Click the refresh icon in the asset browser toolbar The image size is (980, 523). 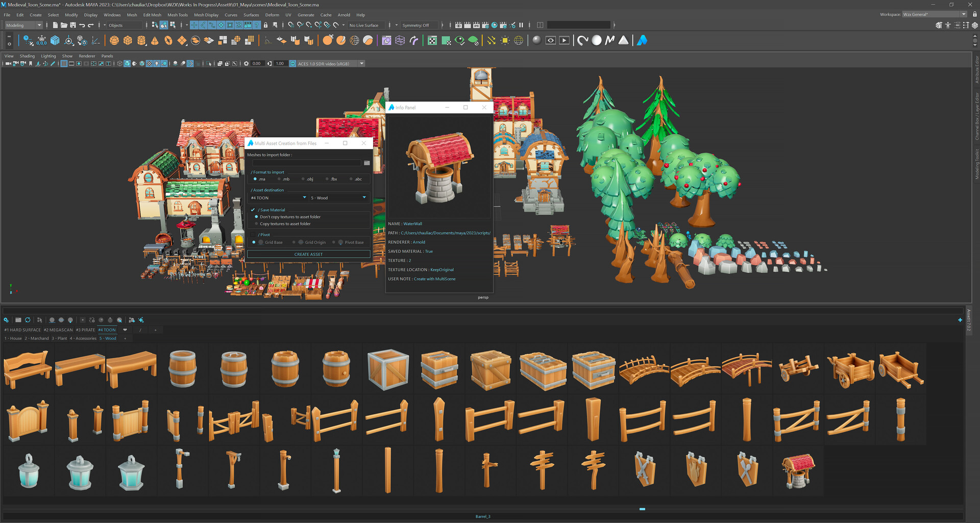(28, 320)
